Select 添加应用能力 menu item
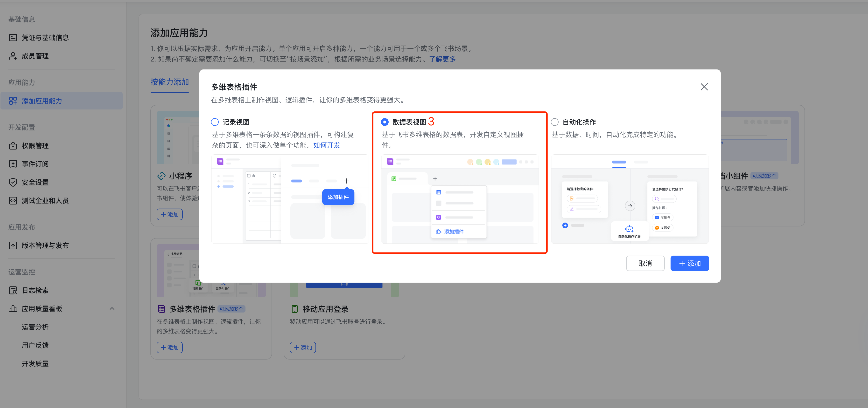 pyautogui.click(x=42, y=101)
